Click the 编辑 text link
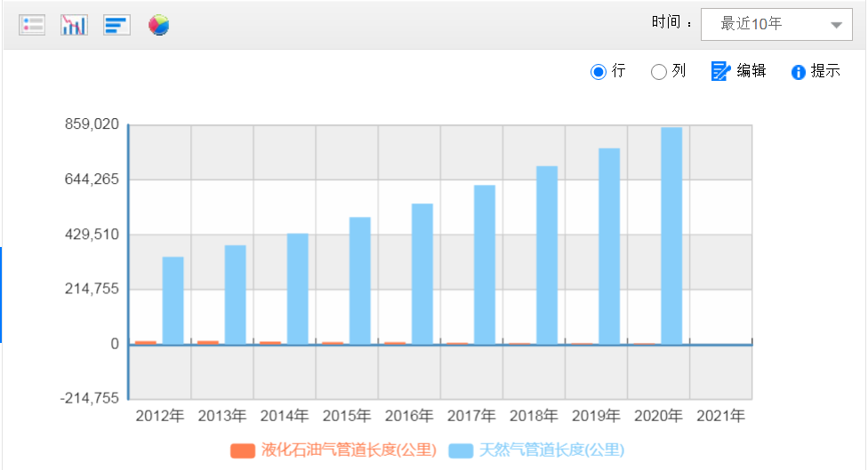868x470 pixels. tap(751, 71)
